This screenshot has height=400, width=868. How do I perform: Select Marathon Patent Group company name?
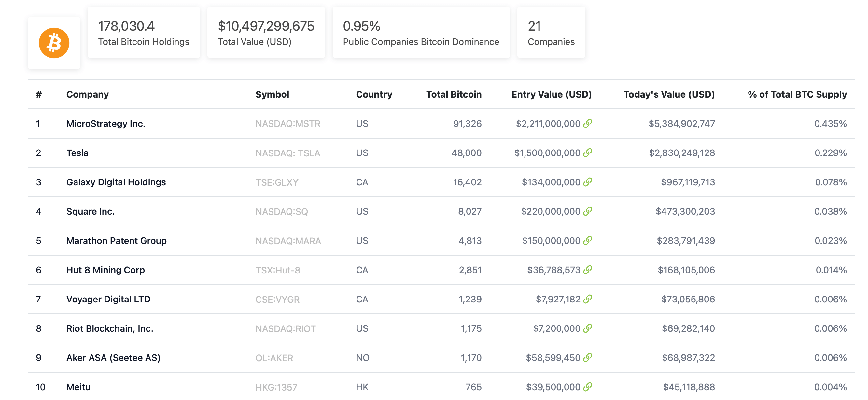coord(116,241)
